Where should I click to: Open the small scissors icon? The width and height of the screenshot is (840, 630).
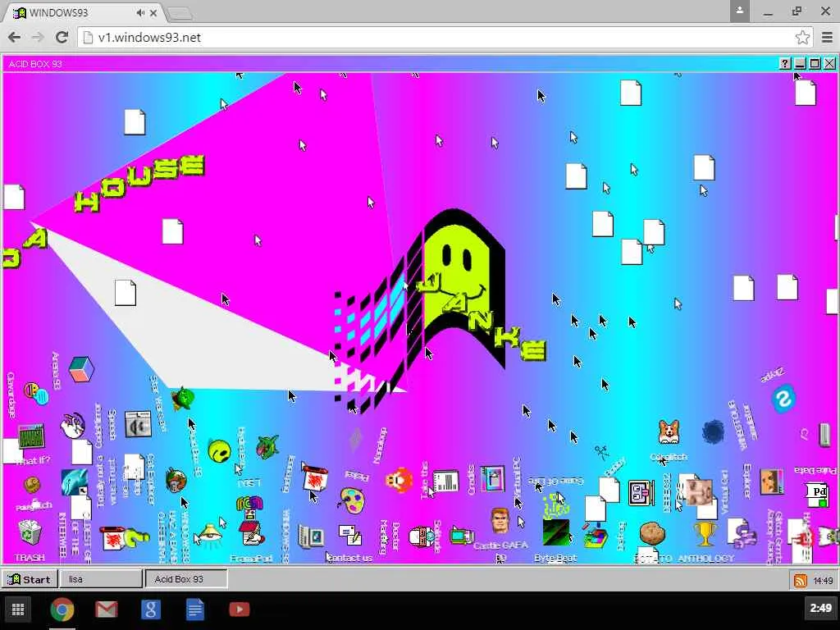pos(601,453)
